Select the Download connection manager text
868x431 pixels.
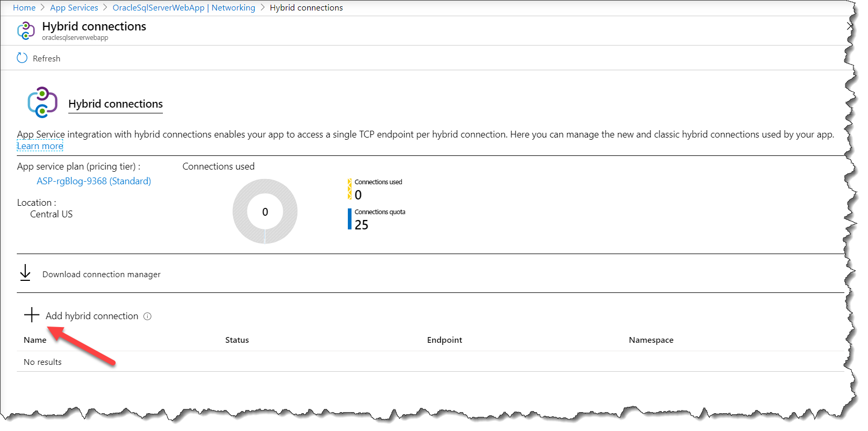tap(101, 275)
